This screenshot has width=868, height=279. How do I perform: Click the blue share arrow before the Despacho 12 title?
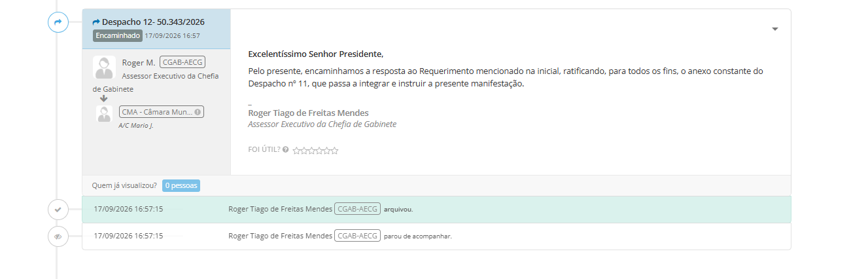[x=96, y=22]
